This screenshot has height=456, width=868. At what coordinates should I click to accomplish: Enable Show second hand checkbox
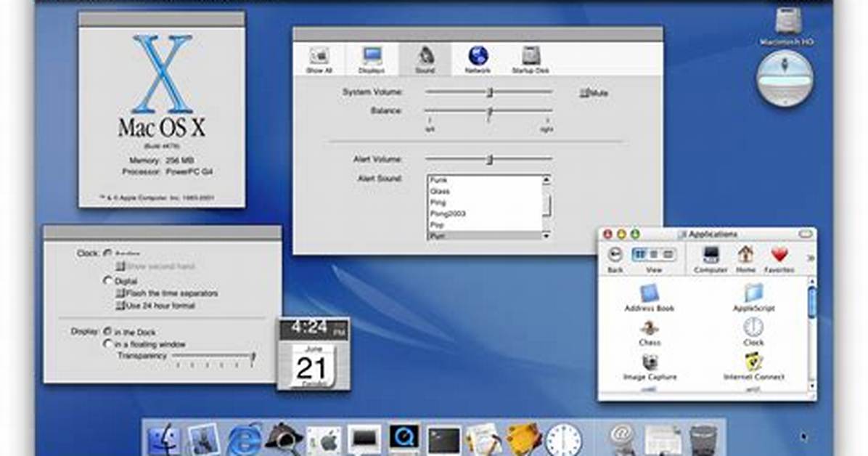[120, 266]
